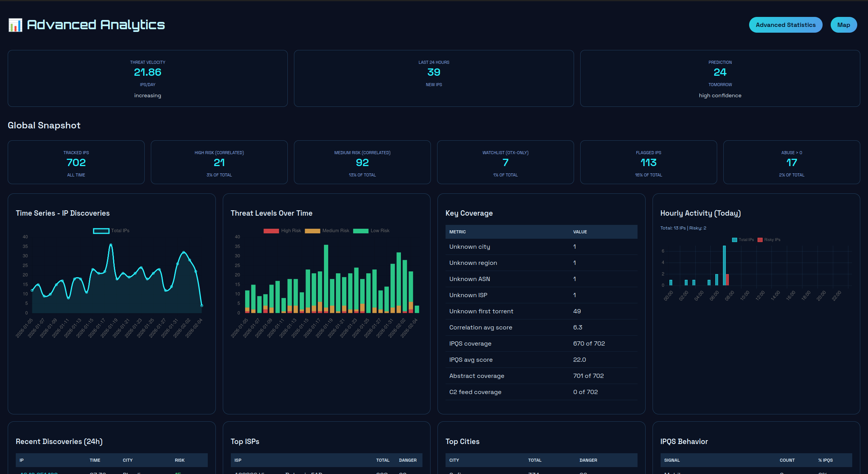
Task: Sort Top ISPs by the TOTAL column header
Action: click(x=382, y=460)
